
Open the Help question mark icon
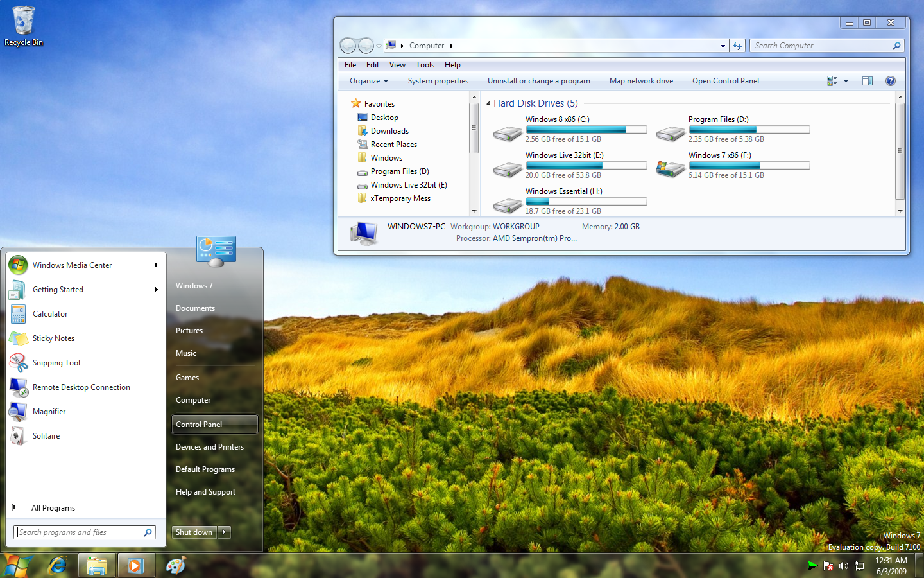[891, 81]
